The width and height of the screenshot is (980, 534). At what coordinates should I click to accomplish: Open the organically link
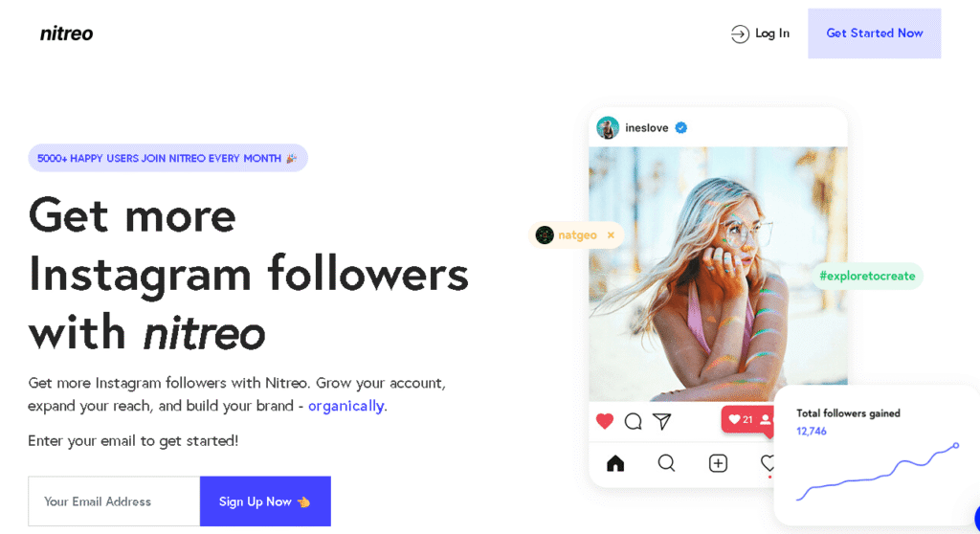[x=346, y=406]
